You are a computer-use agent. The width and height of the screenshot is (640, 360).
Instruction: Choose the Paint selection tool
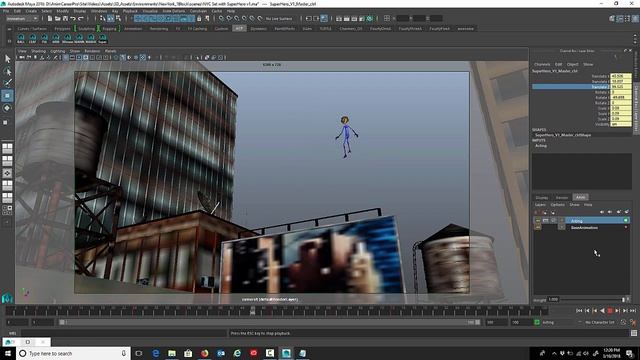pos(7,83)
